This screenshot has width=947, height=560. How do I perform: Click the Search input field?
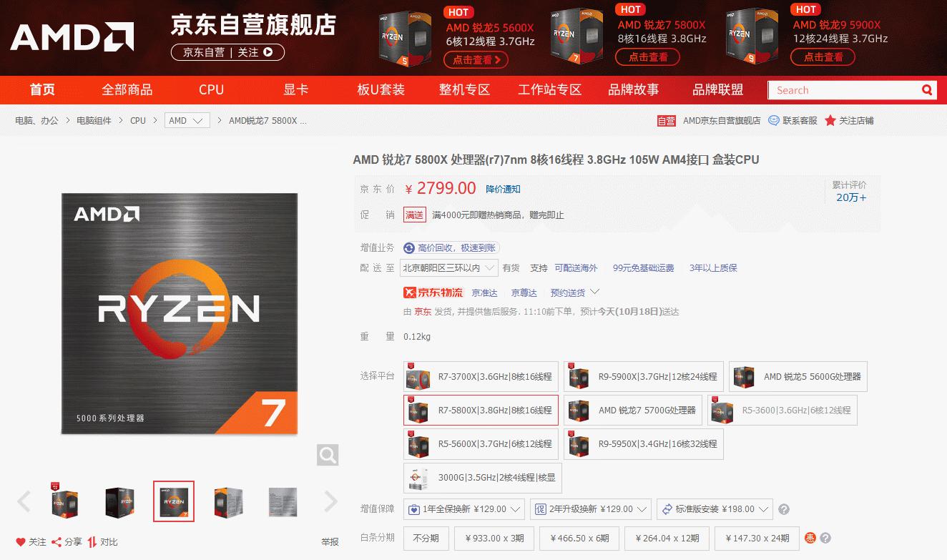coord(844,90)
